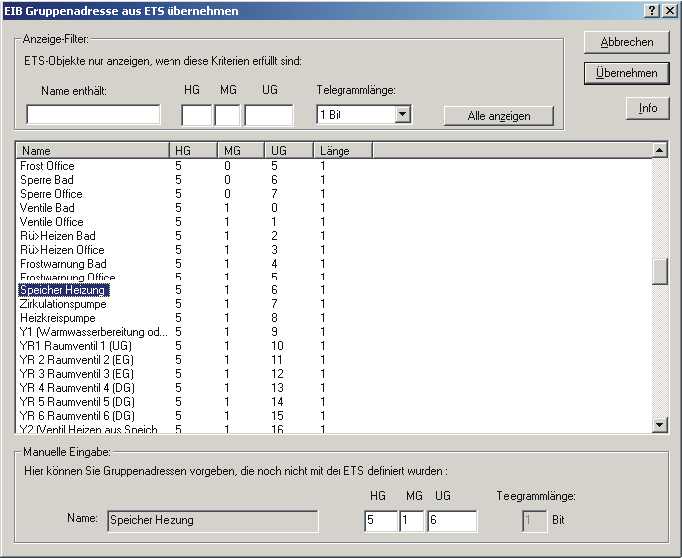
Task: Click Alle anzeigen to show all objects
Action: 499,116
